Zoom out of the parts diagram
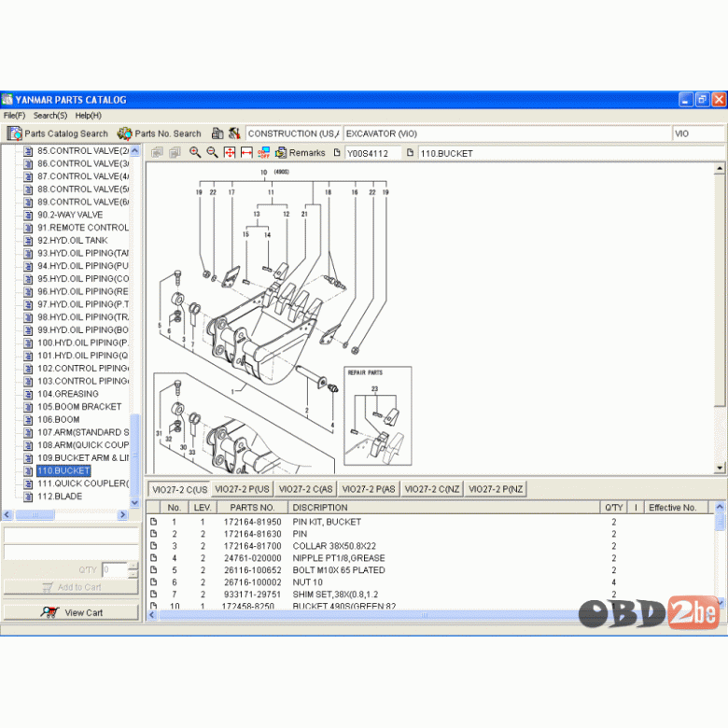This screenshot has width=728, height=728. [x=212, y=152]
